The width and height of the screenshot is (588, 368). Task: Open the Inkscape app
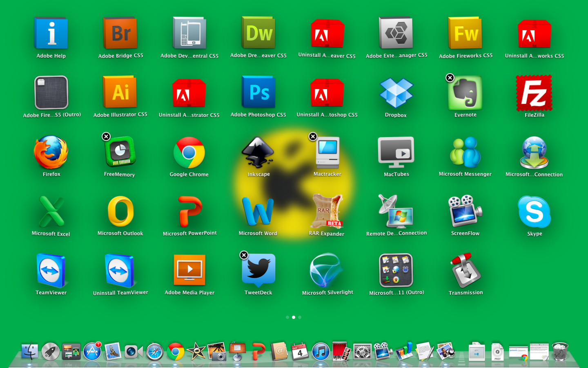click(x=258, y=153)
